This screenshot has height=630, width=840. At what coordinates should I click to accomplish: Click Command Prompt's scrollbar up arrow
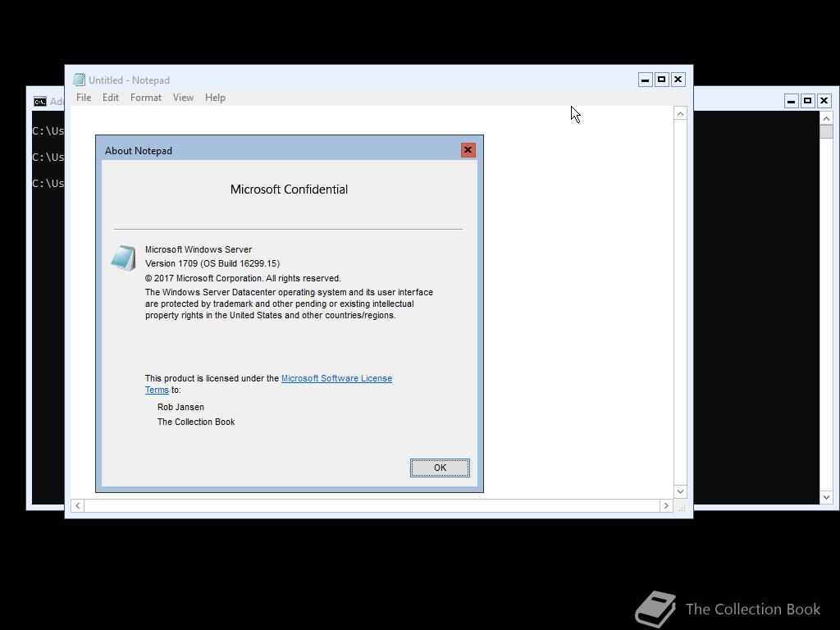click(x=826, y=118)
